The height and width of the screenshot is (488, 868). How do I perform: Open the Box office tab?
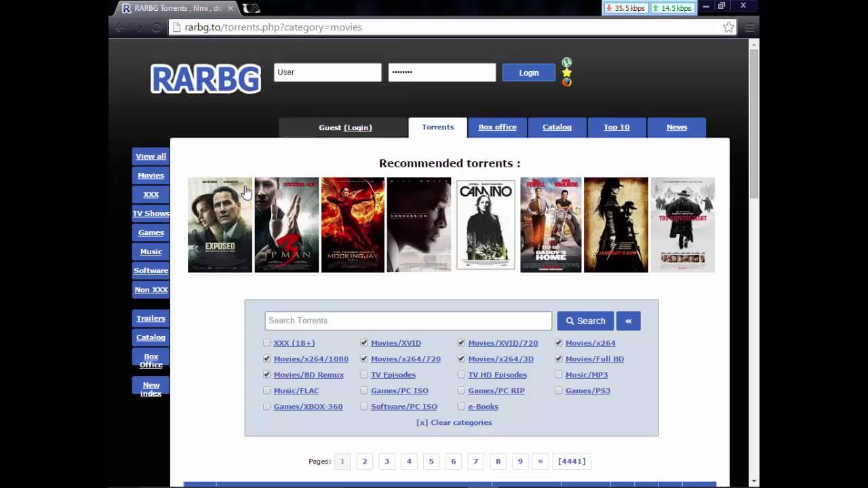[x=497, y=127]
